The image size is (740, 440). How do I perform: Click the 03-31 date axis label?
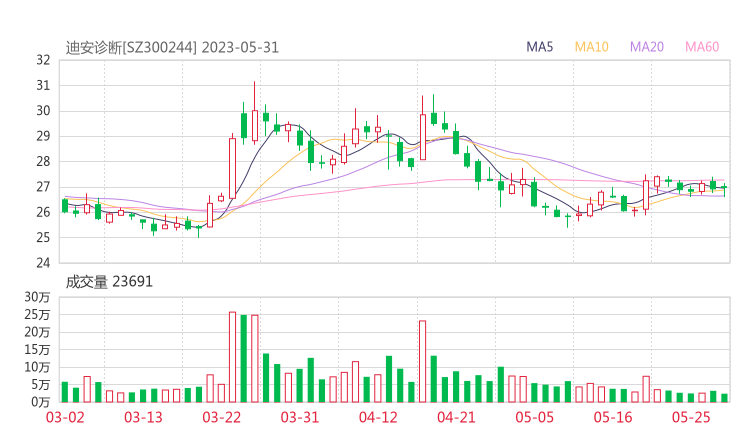coord(300,417)
